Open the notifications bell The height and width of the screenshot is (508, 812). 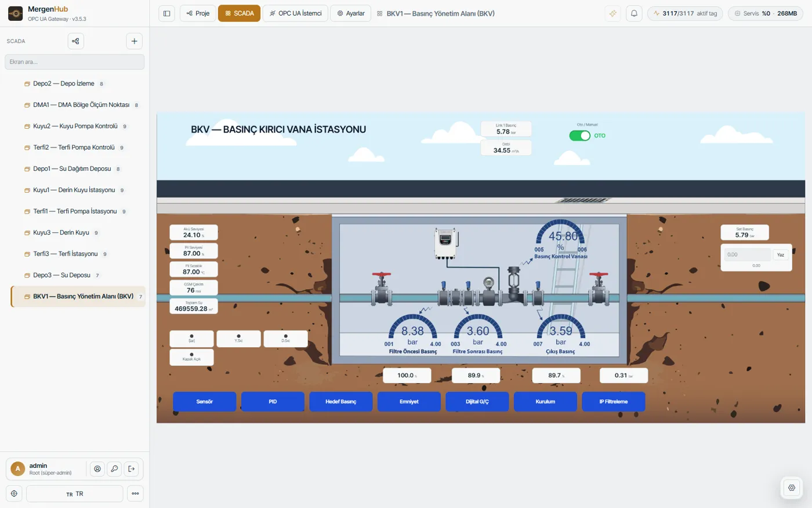634,13
